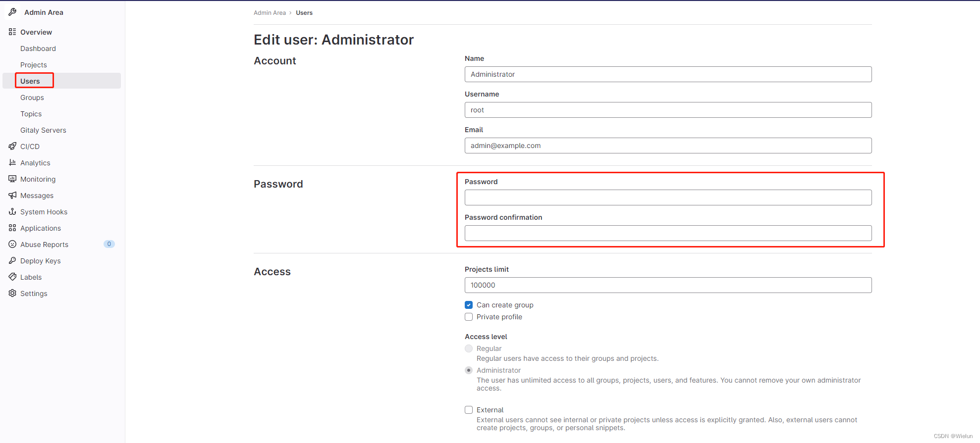The image size is (980, 443).
Task: Click the Private profile label
Action: tap(499, 317)
